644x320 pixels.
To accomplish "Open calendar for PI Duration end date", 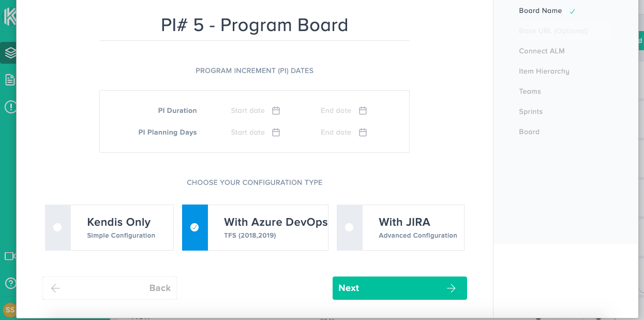I will pyautogui.click(x=363, y=111).
